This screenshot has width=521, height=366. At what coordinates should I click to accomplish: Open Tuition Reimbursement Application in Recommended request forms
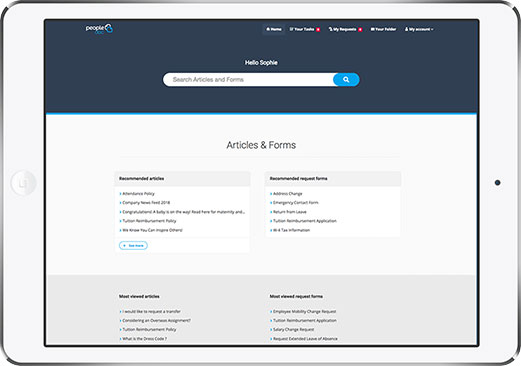point(305,221)
